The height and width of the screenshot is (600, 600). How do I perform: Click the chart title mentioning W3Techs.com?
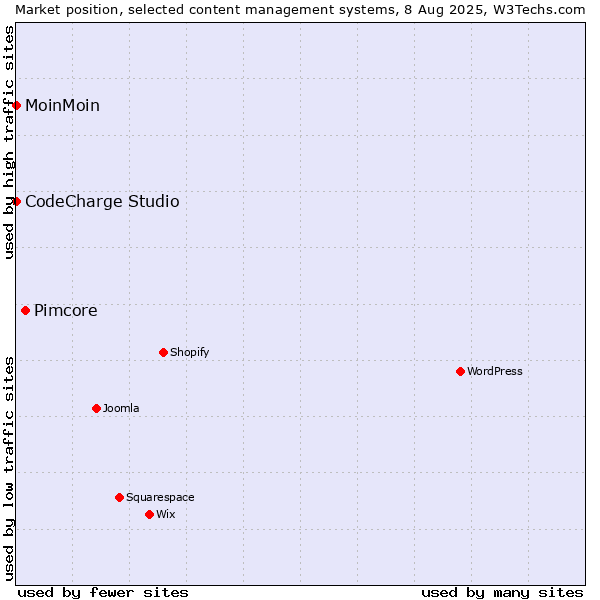(x=300, y=10)
